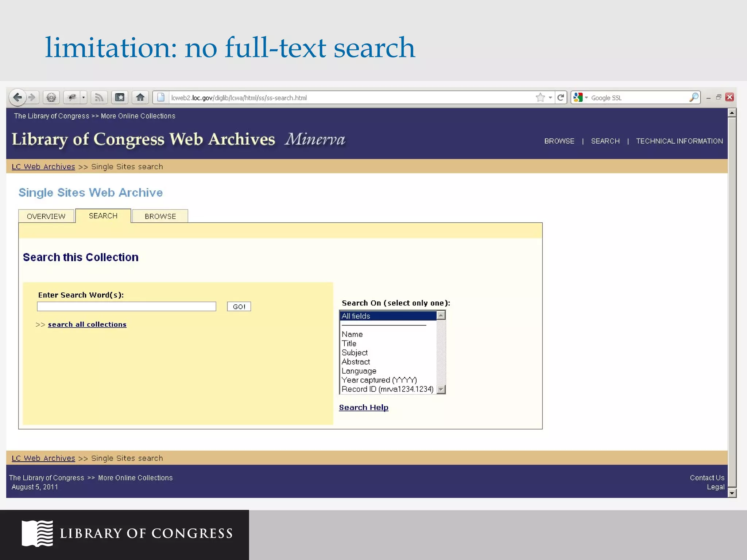Click the page icon in address bar
This screenshot has width=747, height=560.
[x=161, y=97]
